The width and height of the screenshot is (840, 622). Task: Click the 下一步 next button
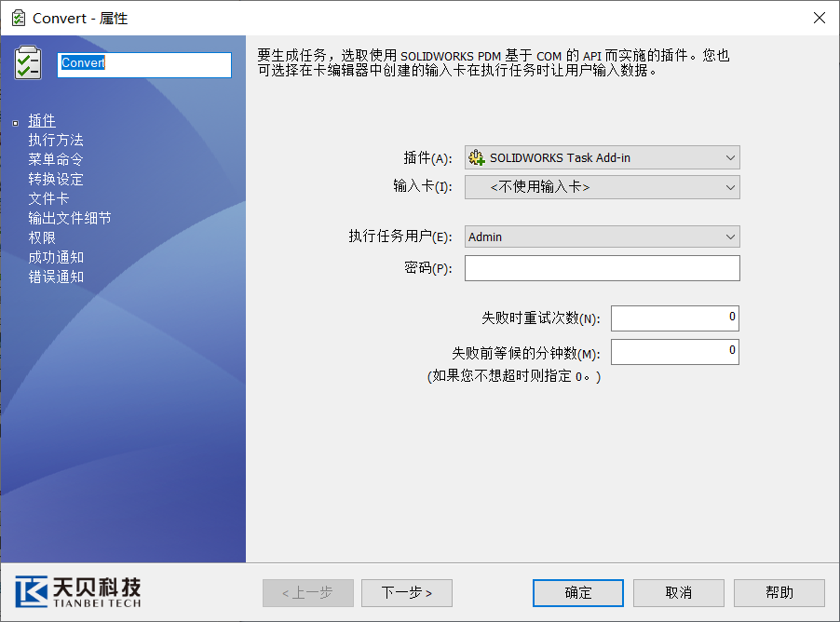click(x=406, y=593)
